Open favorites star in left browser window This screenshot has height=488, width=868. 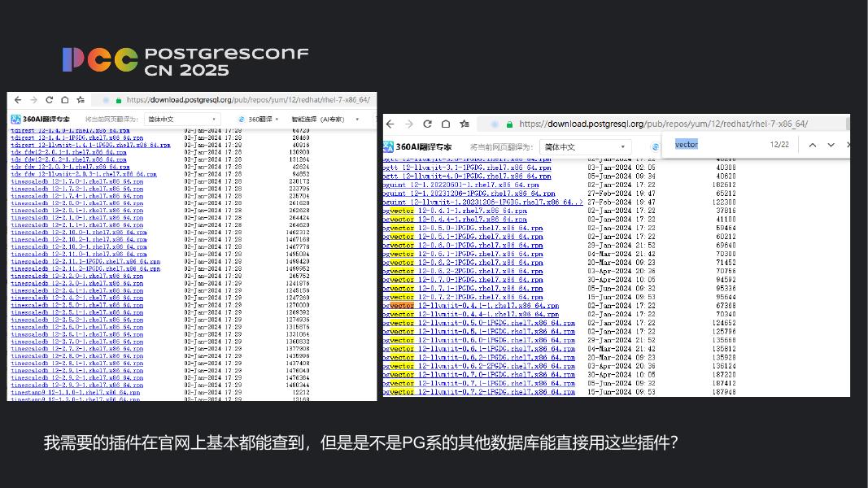point(81,100)
